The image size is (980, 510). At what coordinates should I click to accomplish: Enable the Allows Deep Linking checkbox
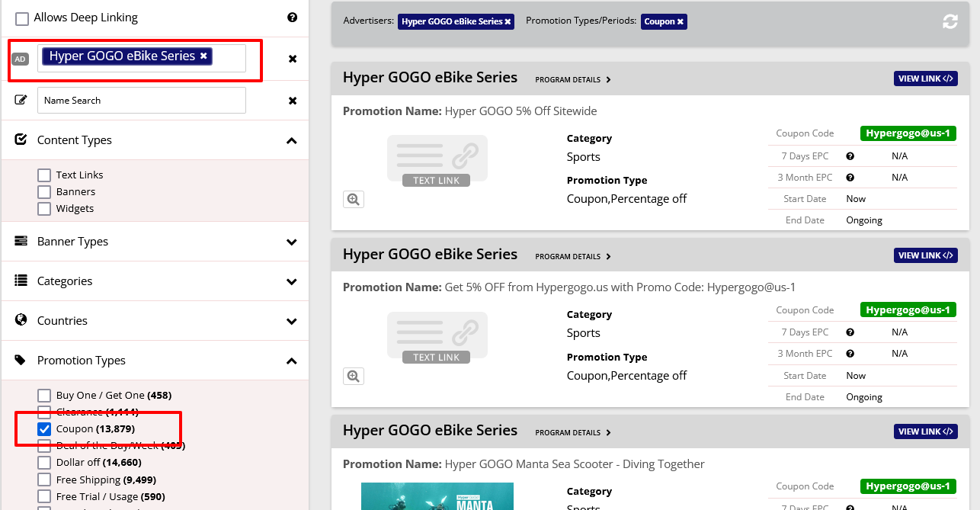point(22,18)
